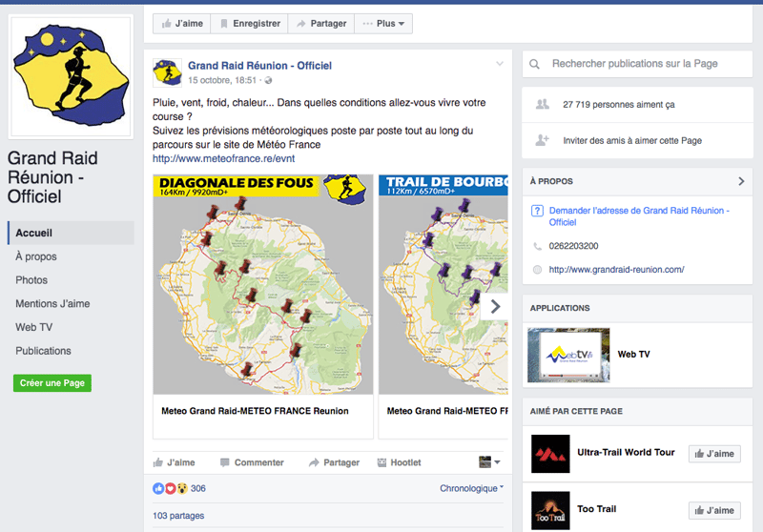Open the post timestamp 15 octobre, 18:51

pyautogui.click(x=222, y=80)
